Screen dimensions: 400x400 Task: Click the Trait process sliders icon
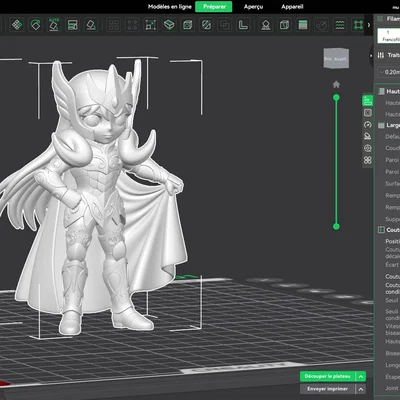[381, 55]
